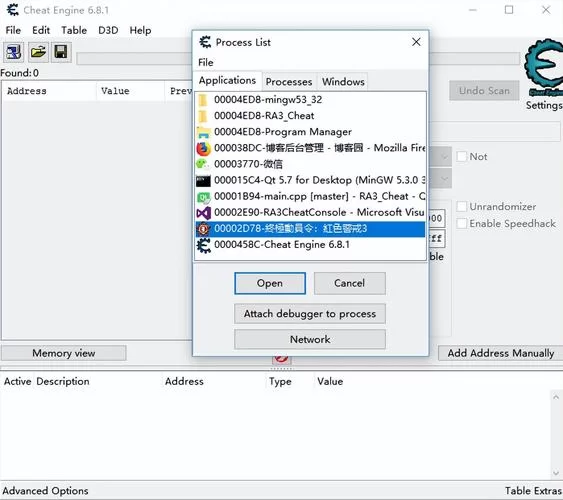Select the Qt 5.7 for Desktop console entry

311,180
